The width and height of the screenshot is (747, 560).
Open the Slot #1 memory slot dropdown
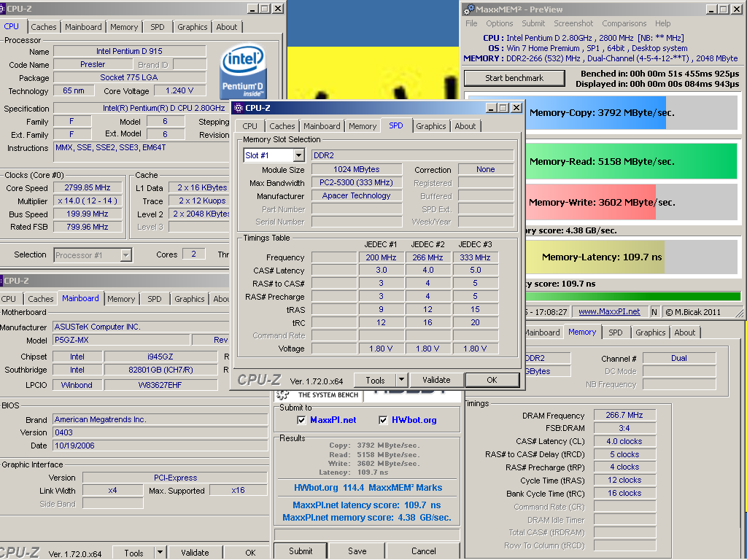(x=298, y=155)
